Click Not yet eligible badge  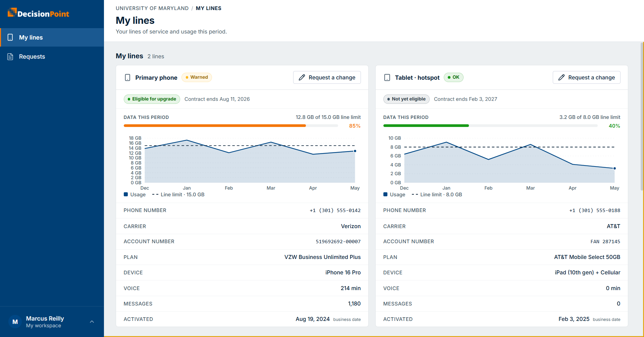[406, 99]
